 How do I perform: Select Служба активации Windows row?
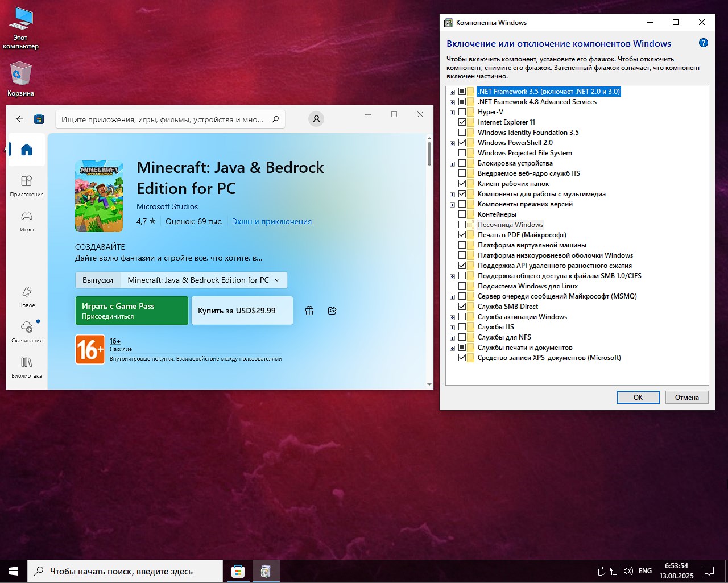[522, 317]
